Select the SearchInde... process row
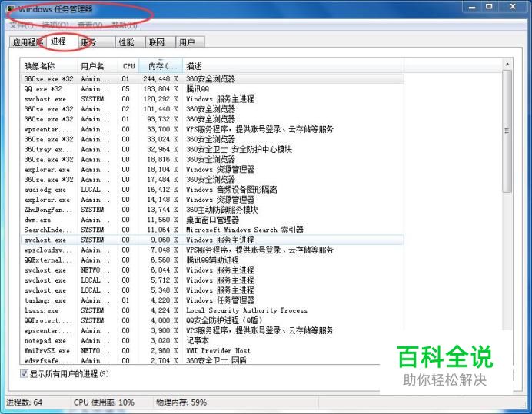This screenshot has width=532, height=414. click(212, 230)
